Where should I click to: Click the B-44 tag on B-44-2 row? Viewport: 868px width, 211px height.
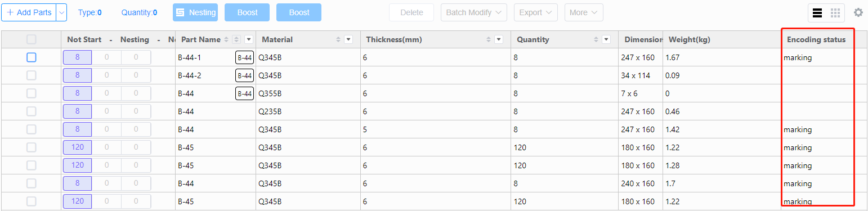tap(244, 75)
